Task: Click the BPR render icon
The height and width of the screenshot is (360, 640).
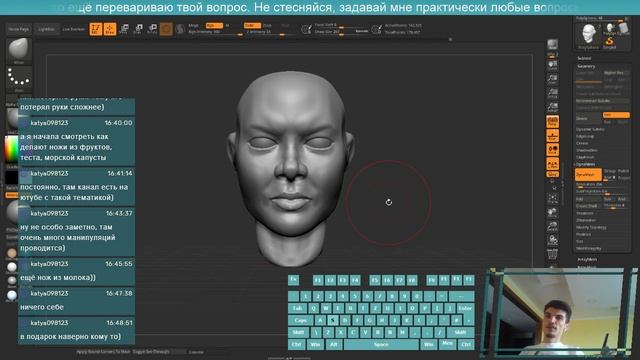Action: click(x=552, y=44)
